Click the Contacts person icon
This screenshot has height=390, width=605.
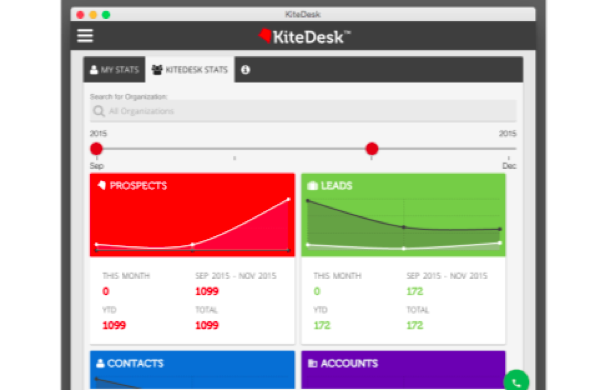[100, 363]
